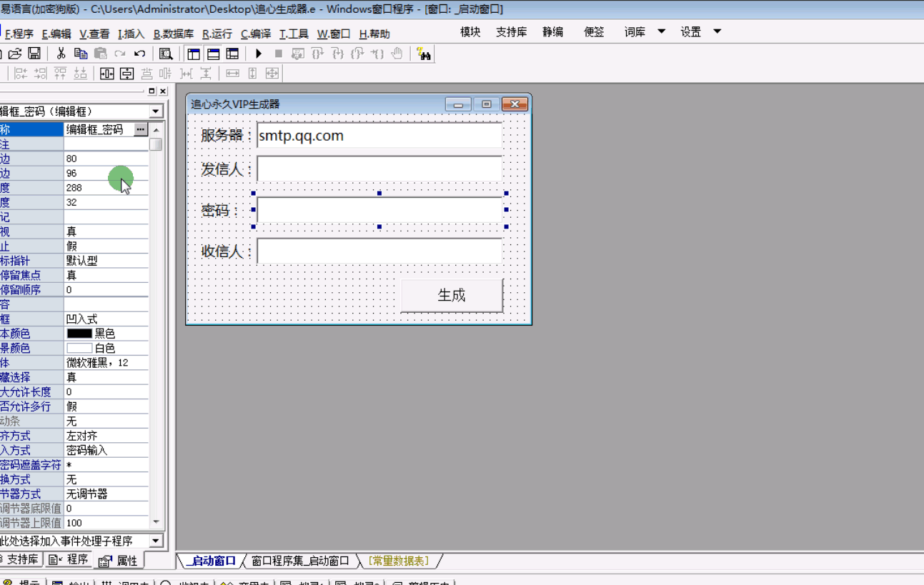Viewport: 924px width, 585px height.
Task: Click the 模块 toolbar button
Action: point(470,31)
